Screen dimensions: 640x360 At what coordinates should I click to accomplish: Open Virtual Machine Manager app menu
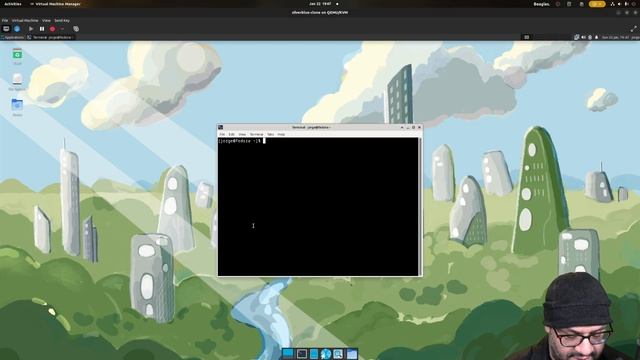pyautogui.click(x=55, y=4)
